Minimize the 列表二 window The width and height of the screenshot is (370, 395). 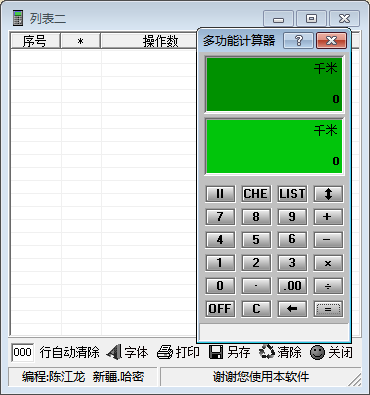click(278, 19)
